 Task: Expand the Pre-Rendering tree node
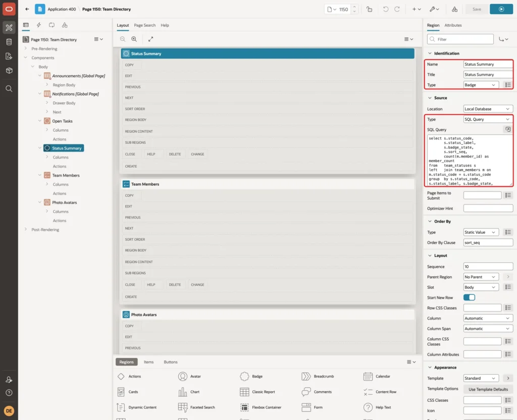(x=26, y=48)
